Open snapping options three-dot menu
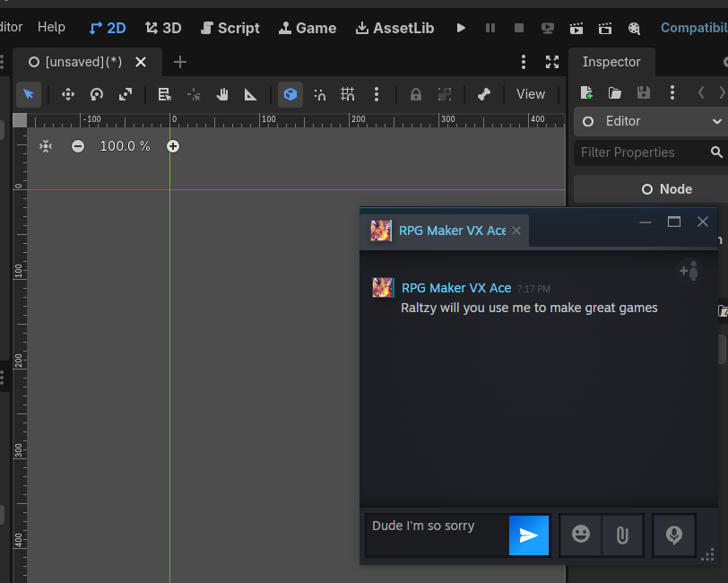Image resolution: width=728 pixels, height=583 pixels. (x=377, y=95)
